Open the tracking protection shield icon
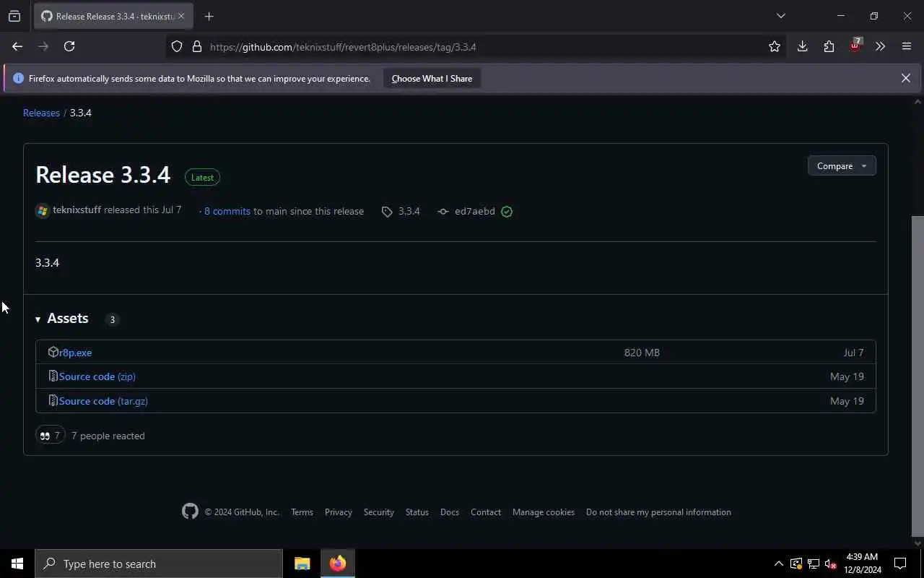The width and height of the screenshot is (924, 578). 177,47
